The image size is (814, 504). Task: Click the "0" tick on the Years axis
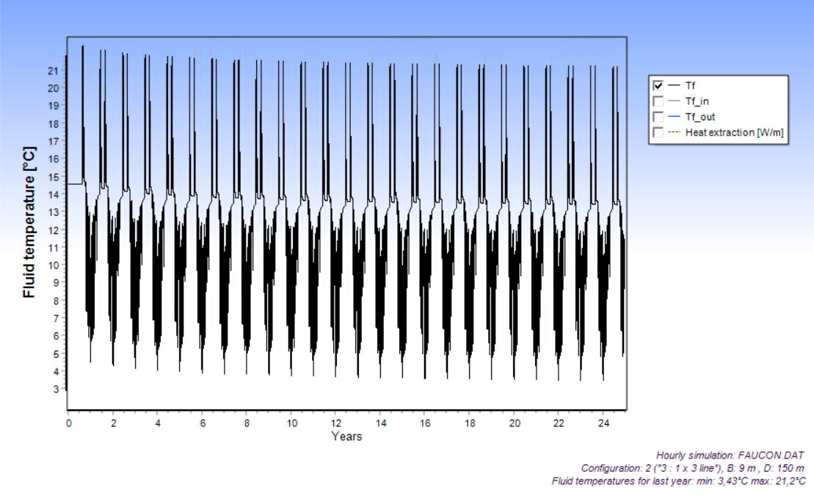tap(68, 423)
